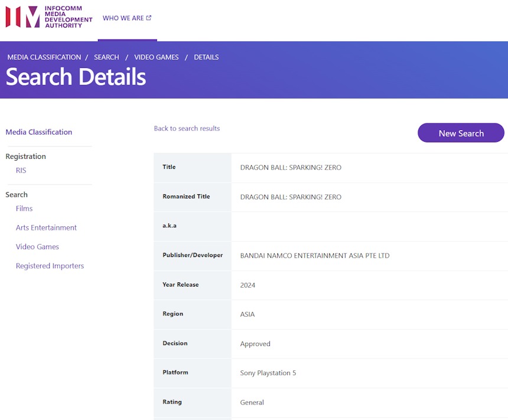Select the DETAILS breadcrumb
The height and width of the screenshot is (420, 508).
(x=206, y=57)
